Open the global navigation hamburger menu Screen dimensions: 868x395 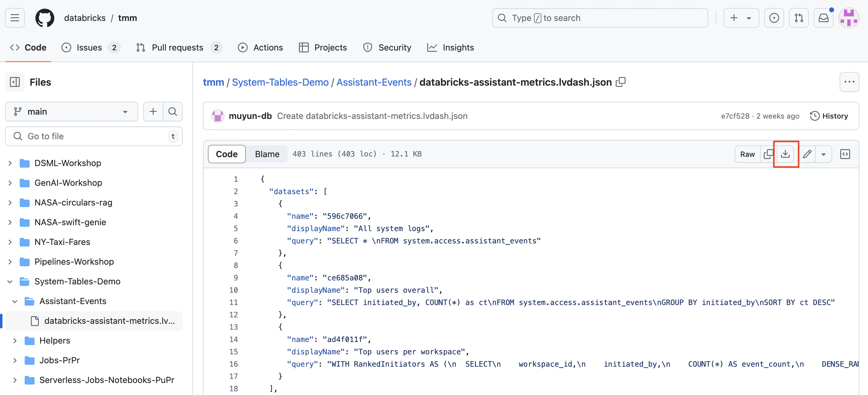tap(15, 18)
